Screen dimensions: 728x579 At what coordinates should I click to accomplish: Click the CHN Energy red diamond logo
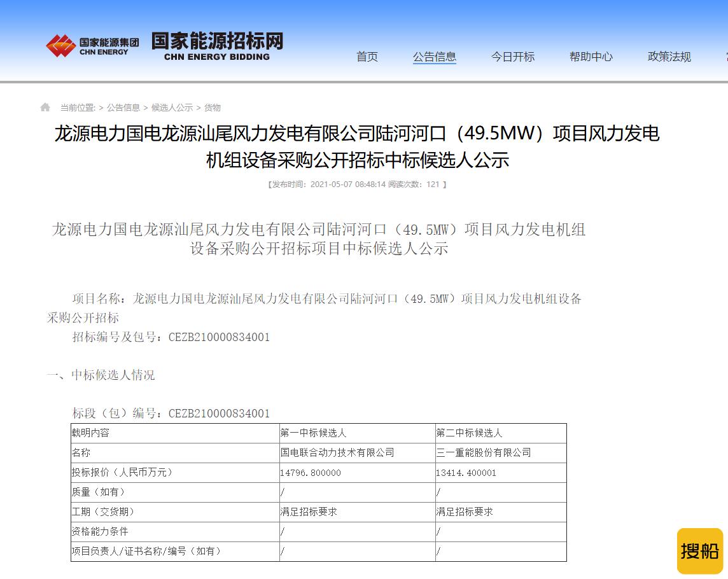tap(61, 46)
